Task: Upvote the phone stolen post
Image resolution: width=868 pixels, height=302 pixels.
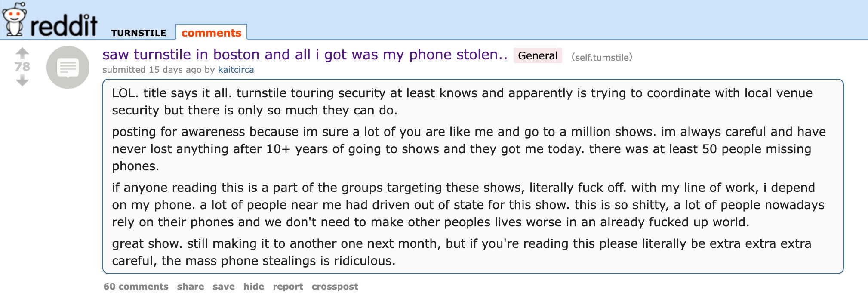Action: (x=22, y=53)
